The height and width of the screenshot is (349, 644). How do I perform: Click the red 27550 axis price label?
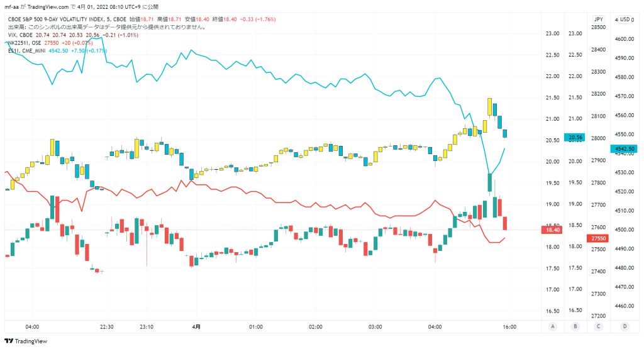coord(598,238)
